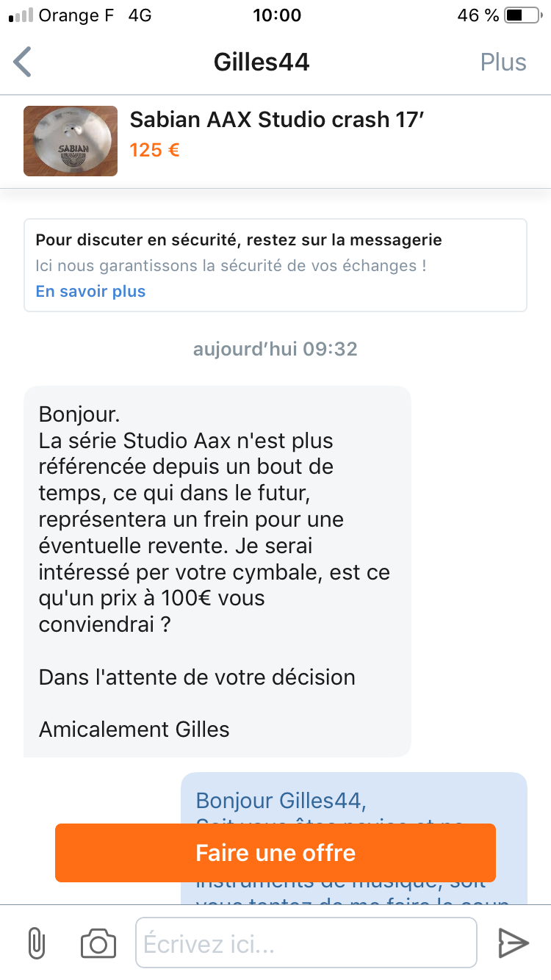Select the blue sent message bubble
551x980 pixels.
pos(354,838)
